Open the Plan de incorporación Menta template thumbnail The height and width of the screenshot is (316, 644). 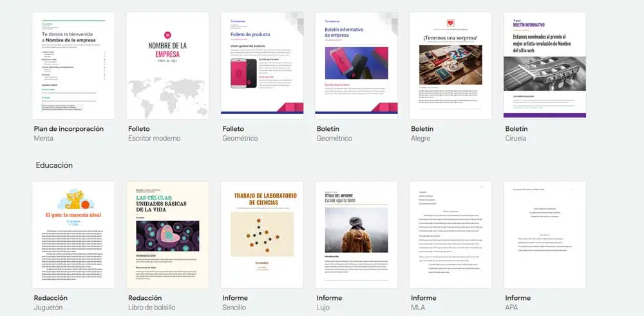point(73,66)
